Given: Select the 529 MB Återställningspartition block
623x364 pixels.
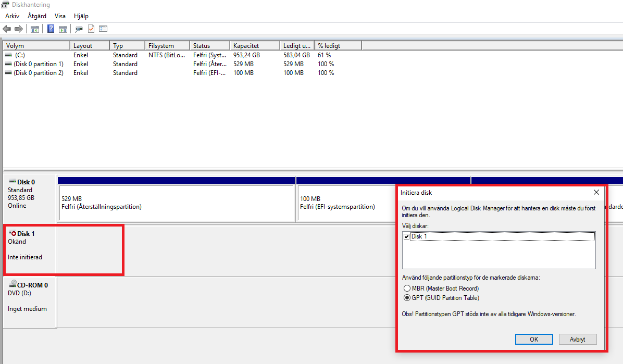Looking at the screenshot, I should pyautogui.click(x=177, y=203).
